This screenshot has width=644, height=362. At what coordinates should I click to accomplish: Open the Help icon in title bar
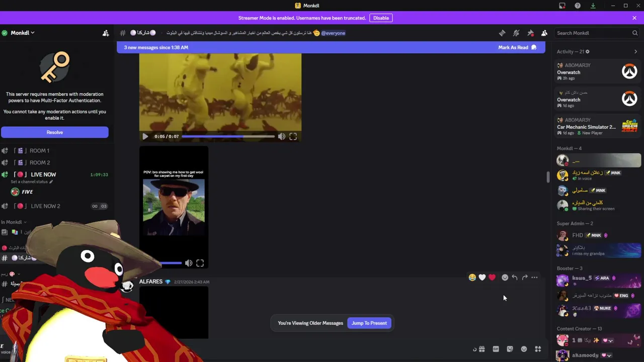[x=578, y=6]
